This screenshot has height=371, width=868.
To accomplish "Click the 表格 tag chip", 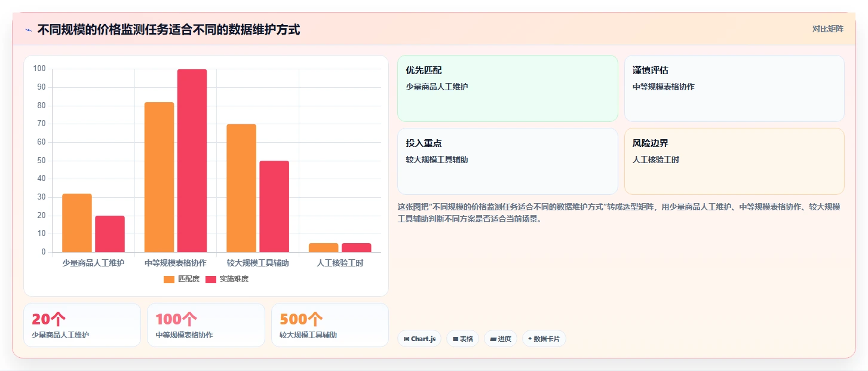I will point(462,339).
